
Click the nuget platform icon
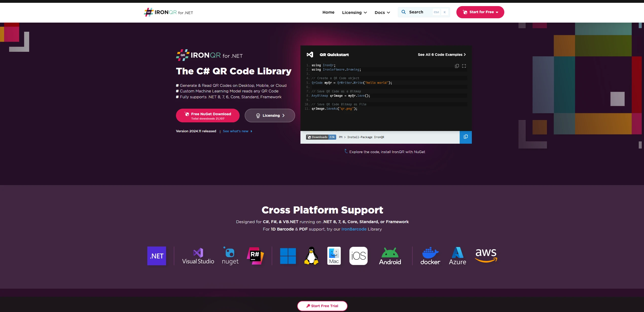coord(230,256)
